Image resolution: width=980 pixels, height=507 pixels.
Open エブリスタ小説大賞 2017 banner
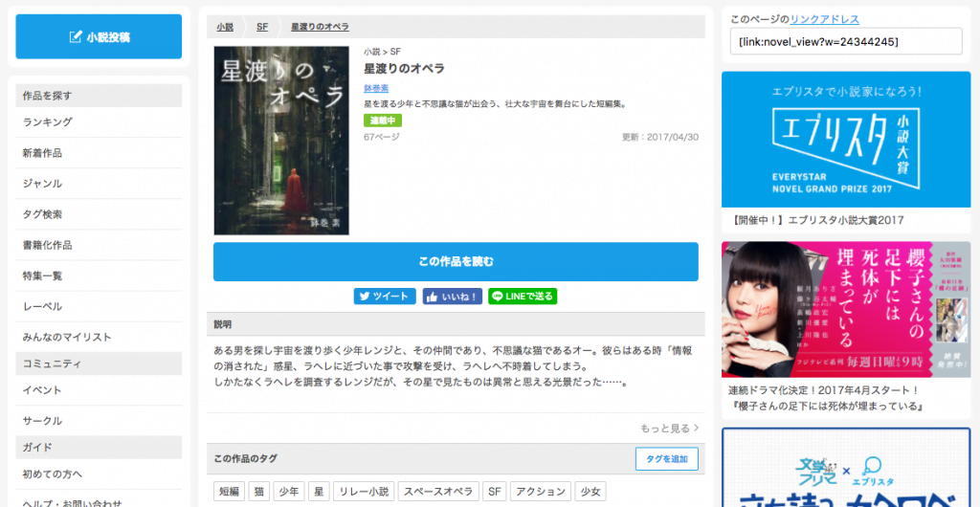click(846, 140)
